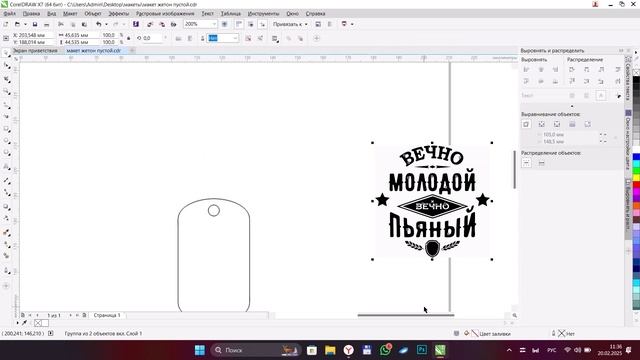Viewport: 640px width, 360px height.
Task: Select the Rectangle tool in the toolbox
Action: point(6,129)
